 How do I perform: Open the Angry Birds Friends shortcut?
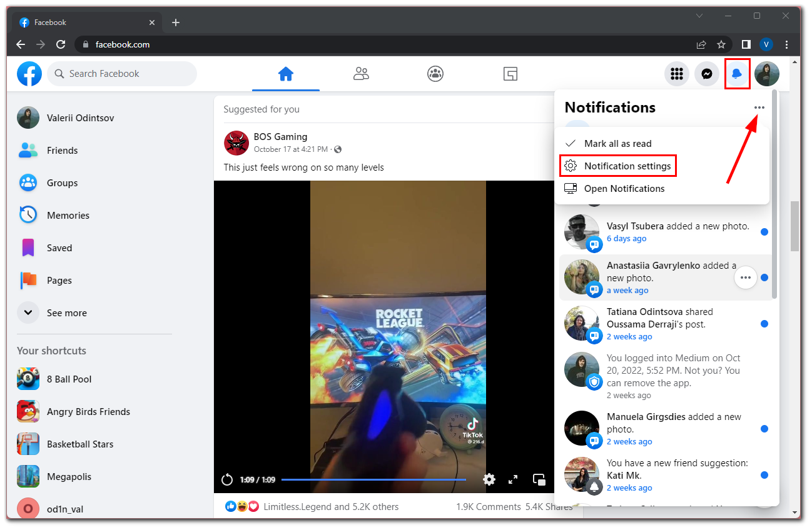[x=94, y=411]
